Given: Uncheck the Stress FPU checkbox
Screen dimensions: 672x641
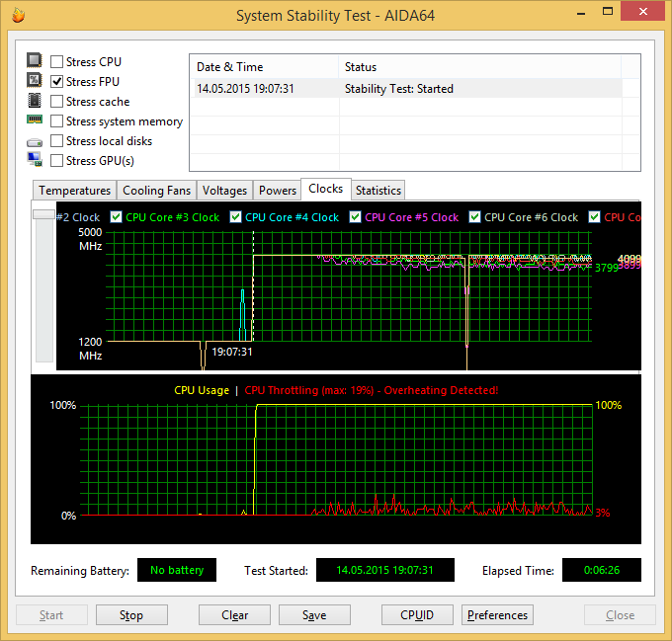Looking at the screenshot, I should (x=56, y=81).
